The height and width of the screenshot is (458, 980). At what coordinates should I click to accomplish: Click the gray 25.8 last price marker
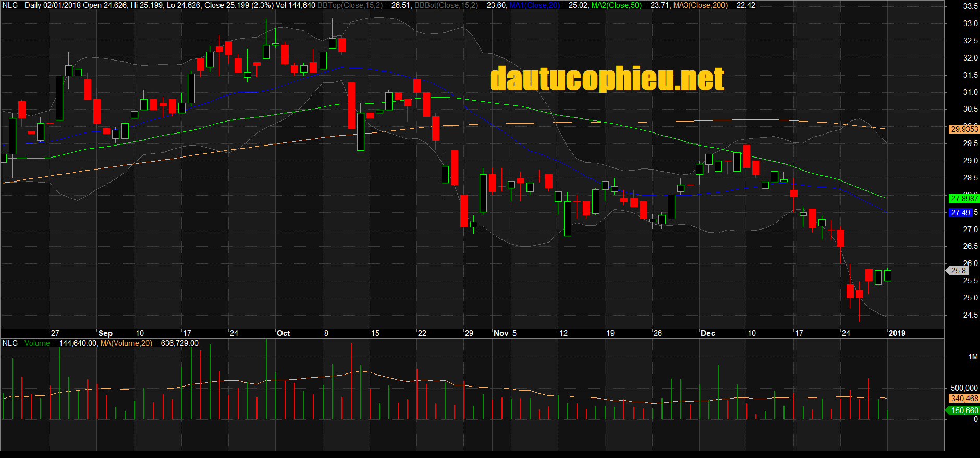[958, 271]
